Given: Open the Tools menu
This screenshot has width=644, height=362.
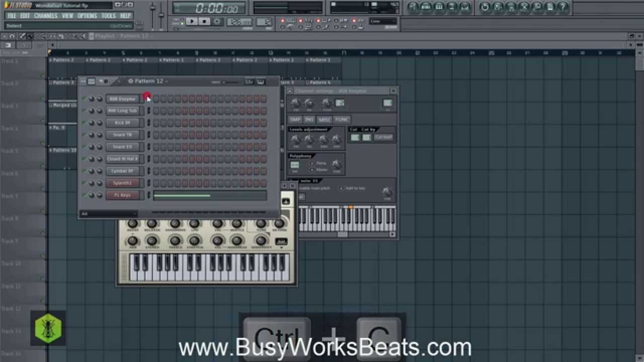Looking at the screenshot, I should tap(109, 16).
